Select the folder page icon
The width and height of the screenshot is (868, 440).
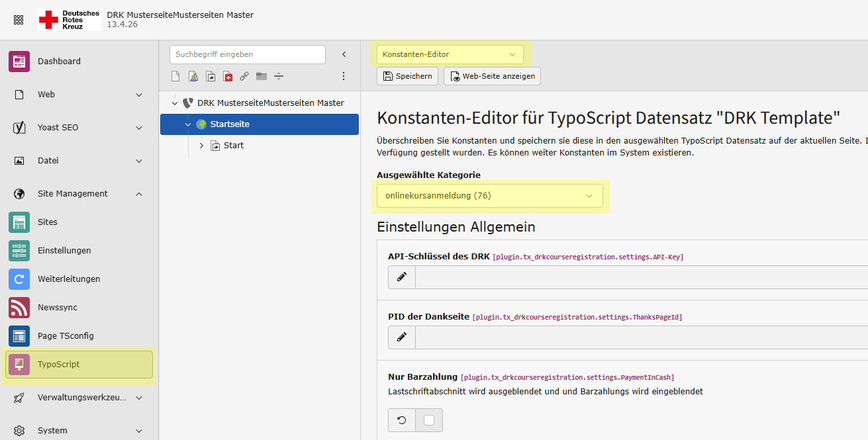coord(261,76)
